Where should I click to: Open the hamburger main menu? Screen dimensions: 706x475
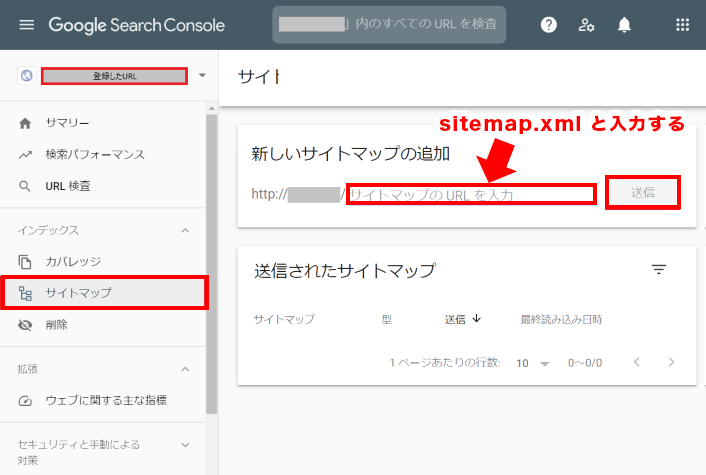pyautogui.click(x=27, y=25)
